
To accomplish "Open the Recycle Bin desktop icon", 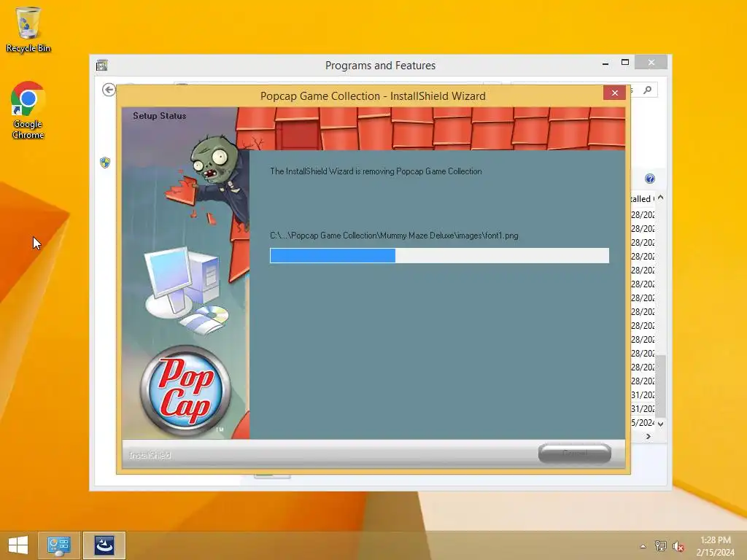I will click(28, 29).
